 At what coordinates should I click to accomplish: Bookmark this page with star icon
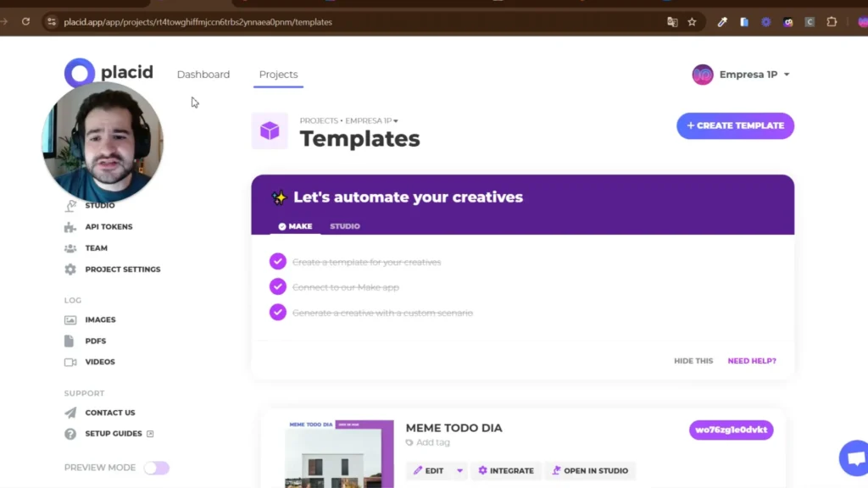(692, 22)
